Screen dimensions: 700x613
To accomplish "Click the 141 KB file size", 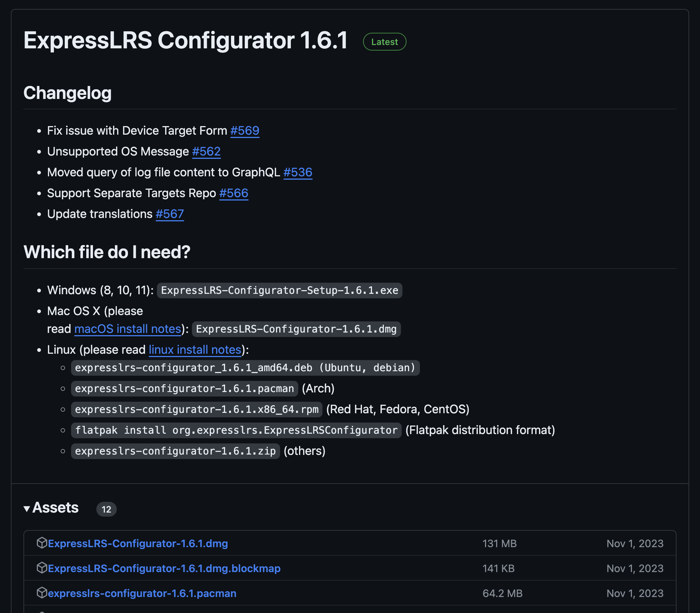I will tap(498, 568).
